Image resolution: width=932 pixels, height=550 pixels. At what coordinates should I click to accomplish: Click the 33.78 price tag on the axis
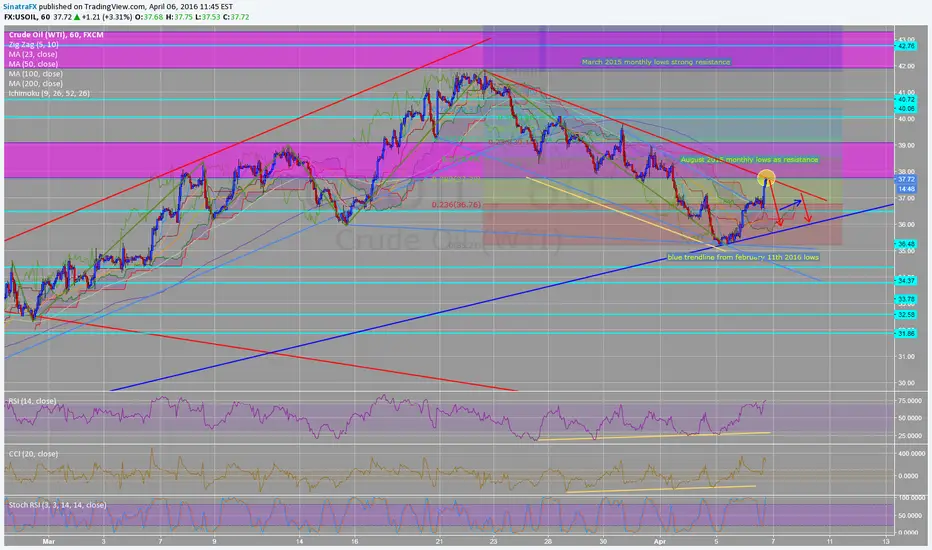[x=906, y=299]
